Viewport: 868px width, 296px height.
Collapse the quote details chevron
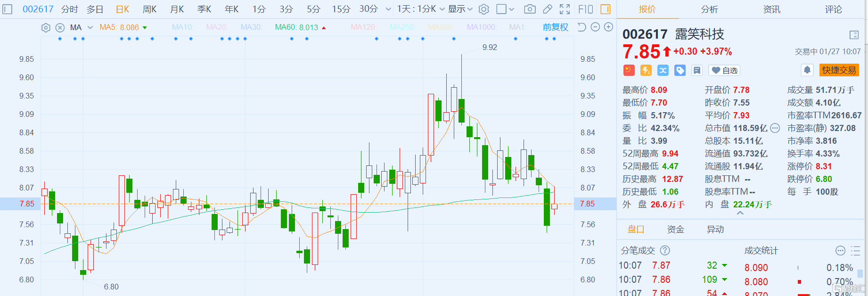pos(740,213)
